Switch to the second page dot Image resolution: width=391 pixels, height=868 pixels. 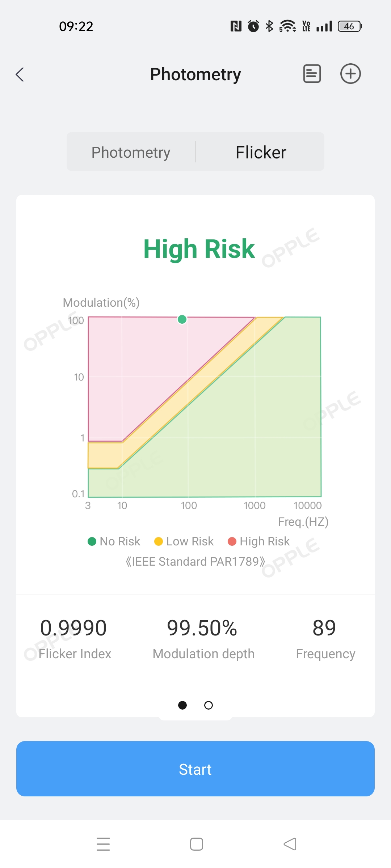click(209, 705)
